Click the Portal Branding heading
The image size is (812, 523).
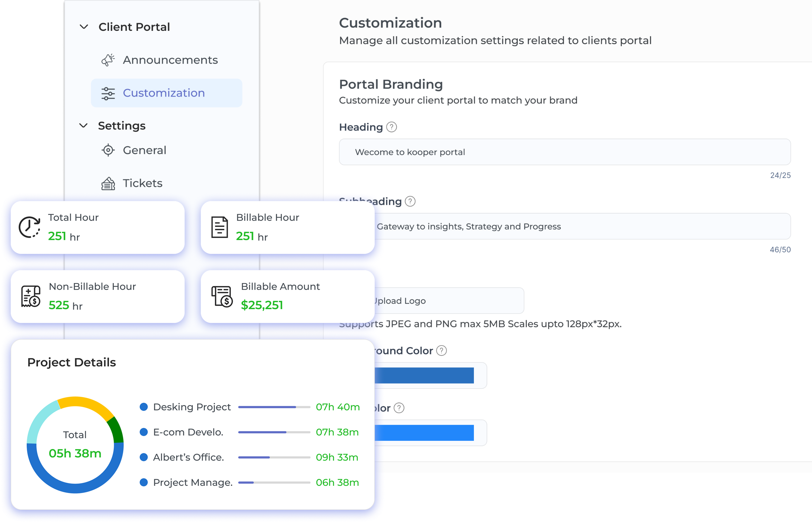[391, 84]
